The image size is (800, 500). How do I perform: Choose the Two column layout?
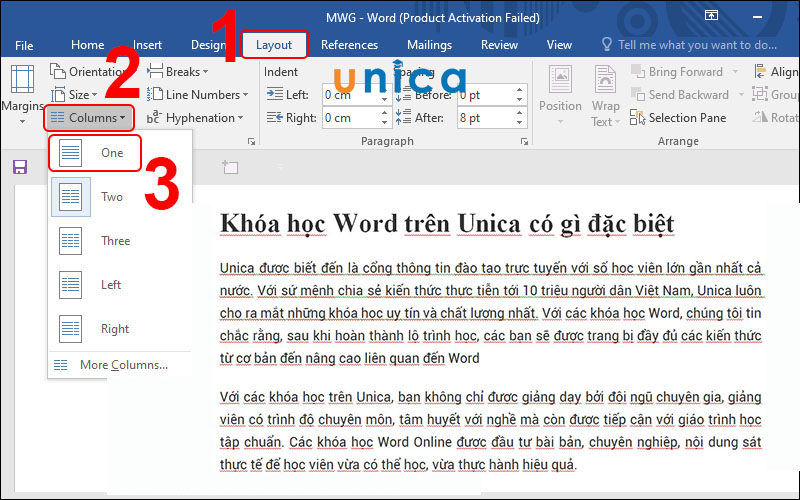120,197
